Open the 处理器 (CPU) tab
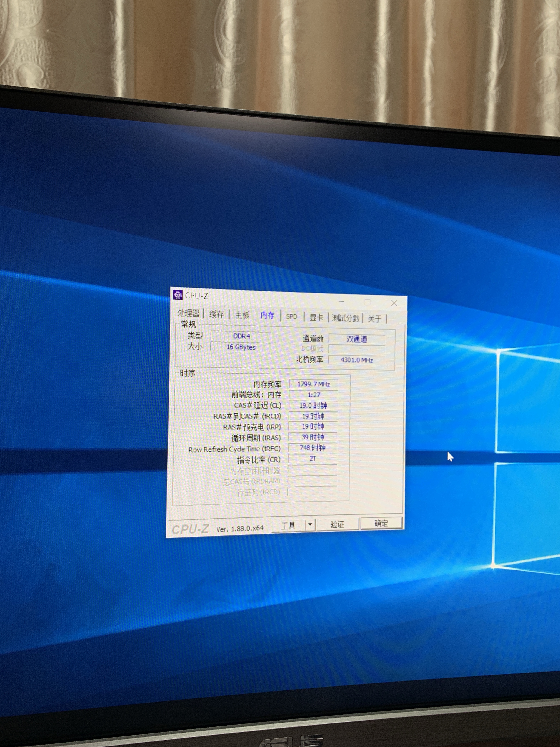This screenshot has width=560, height=747. pyautogui.click(x=188, y=313)
